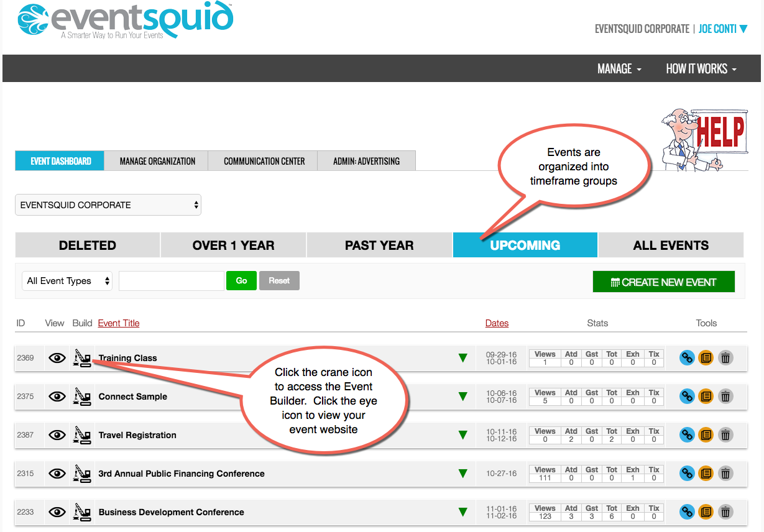Expand Business Development Conference green arrow
Image resolution: width=764 pixels, height=532 pixels.
click(x=463, y=512)
